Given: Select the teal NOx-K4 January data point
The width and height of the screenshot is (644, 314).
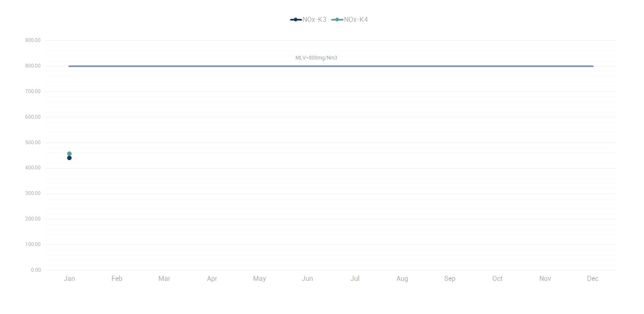Looking at the screenshot, I should (x=69, y=153).
